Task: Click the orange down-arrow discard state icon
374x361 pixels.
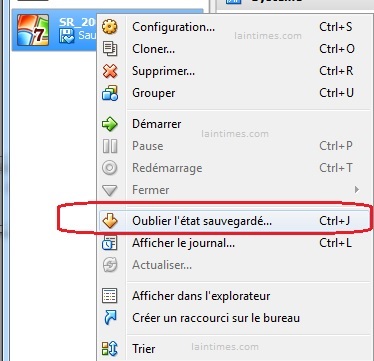Action: [110, 221]
